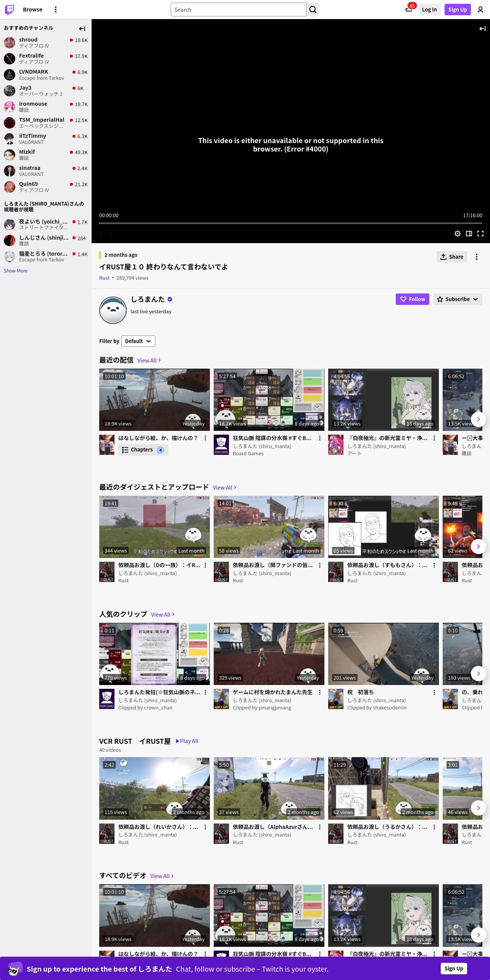This screenshot has height=980, width=490.
Task: Expand the sidebar with Show More
Action: click(x=16, y=271)
